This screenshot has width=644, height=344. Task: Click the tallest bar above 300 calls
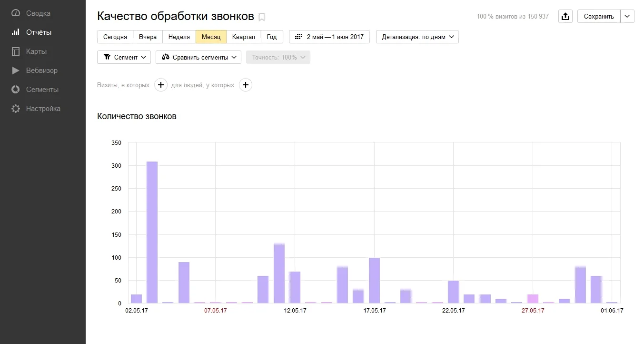tap(152, 232)
